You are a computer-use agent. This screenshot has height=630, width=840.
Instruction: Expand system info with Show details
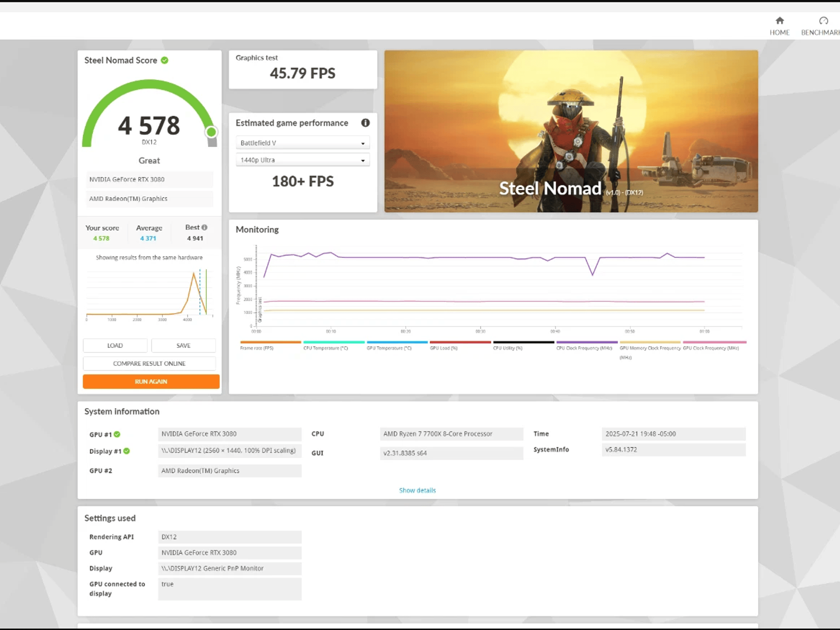pyautogui.click(x=417, y=490)
